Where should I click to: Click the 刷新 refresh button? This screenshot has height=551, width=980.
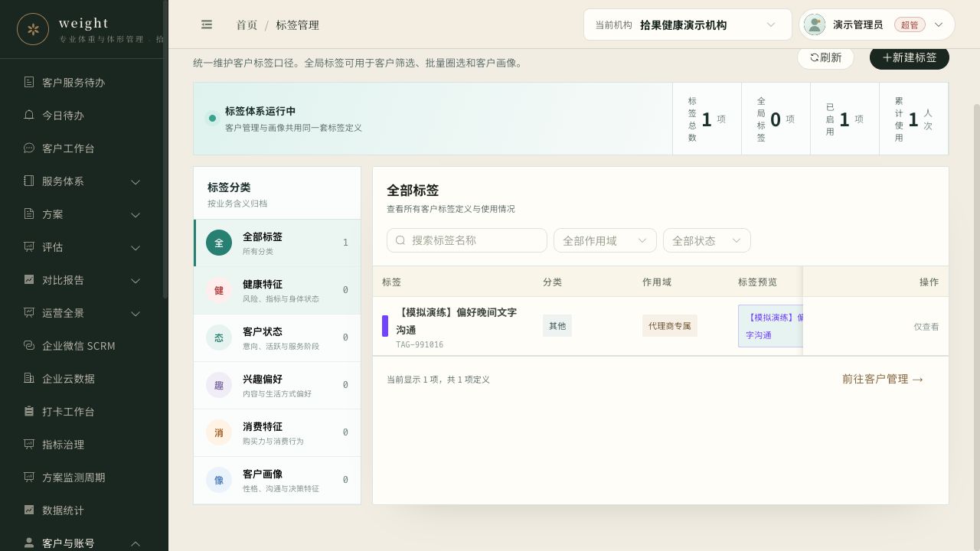825,57
